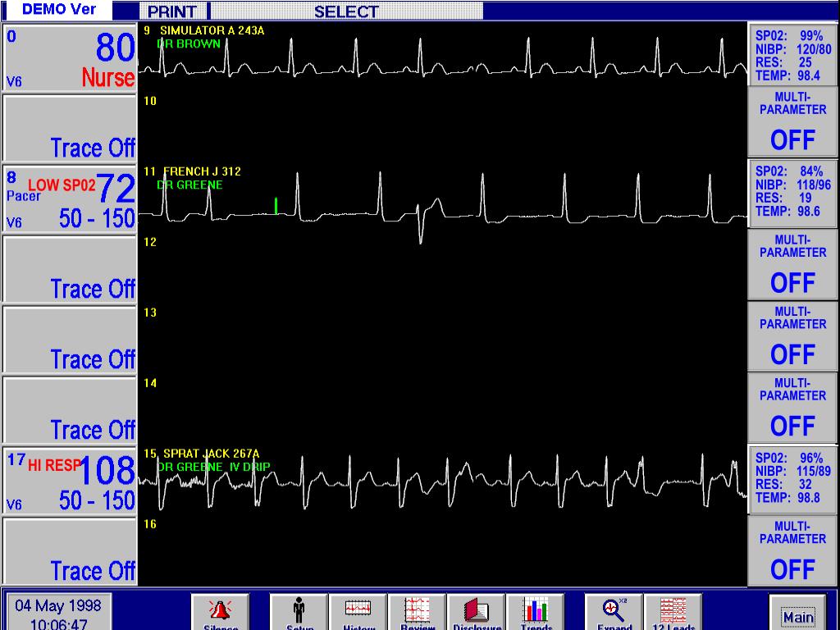This screenshot has width=840, height=630.
Task: Open the History waveform icon
Action: tap(358, 612)
